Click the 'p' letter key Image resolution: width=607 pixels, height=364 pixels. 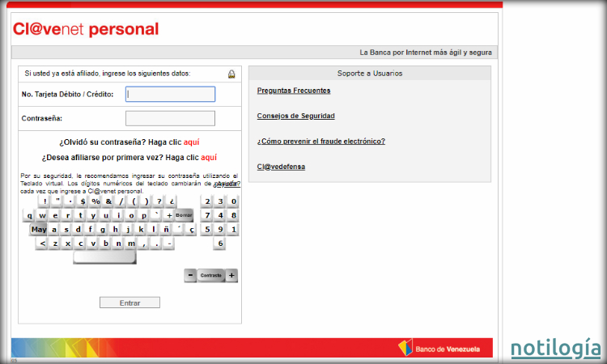pos(143,215)
